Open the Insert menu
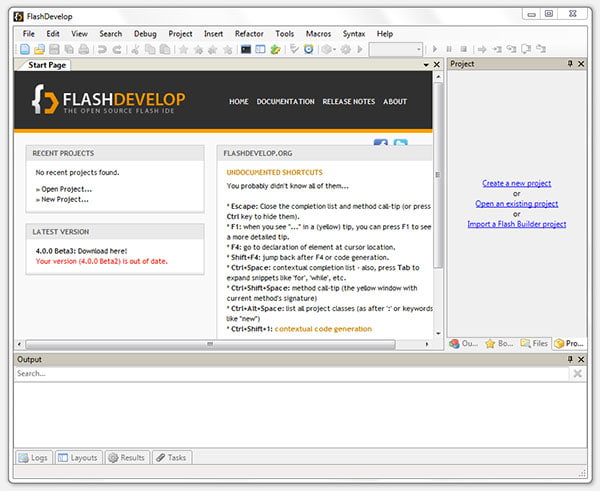 tap(213, 34)
